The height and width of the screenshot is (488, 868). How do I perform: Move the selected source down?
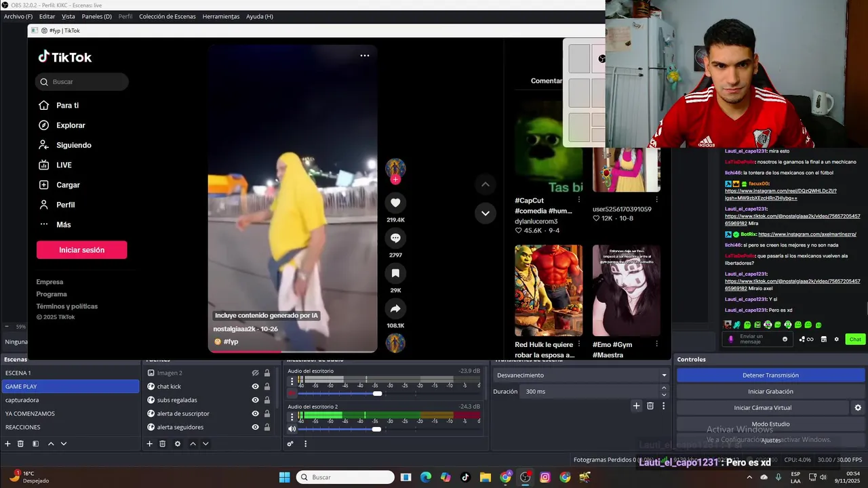click(205, 444)
